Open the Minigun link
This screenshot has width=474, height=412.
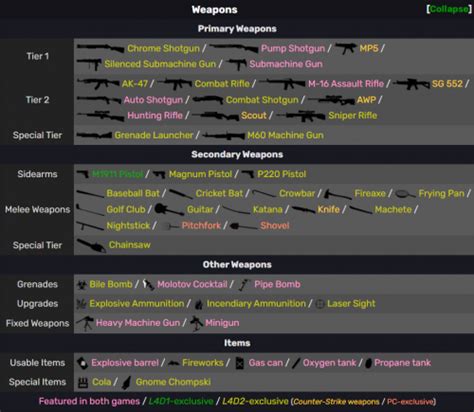(x=222, y=323)
